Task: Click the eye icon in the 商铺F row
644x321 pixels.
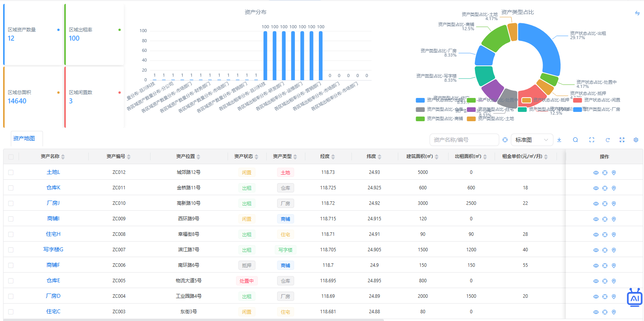Action: (596, 266)
